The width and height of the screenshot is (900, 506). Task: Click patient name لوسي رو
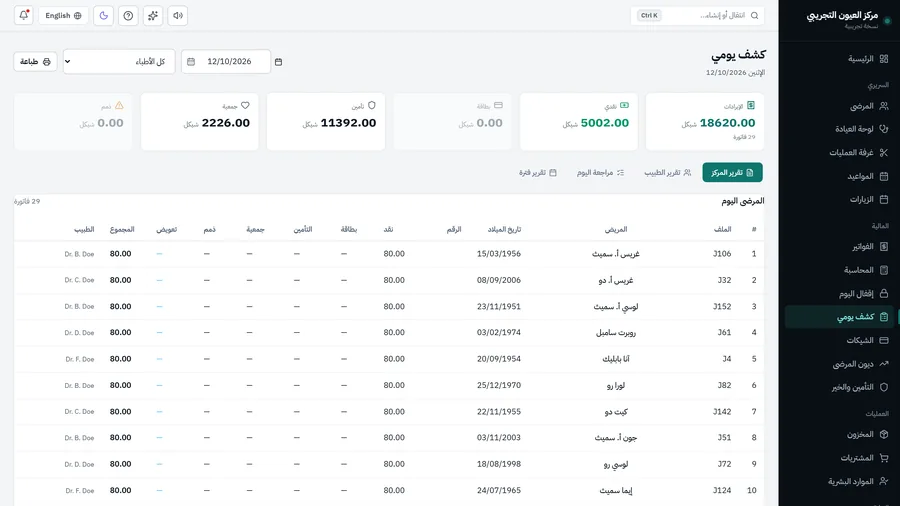click(x=616, y=464)
